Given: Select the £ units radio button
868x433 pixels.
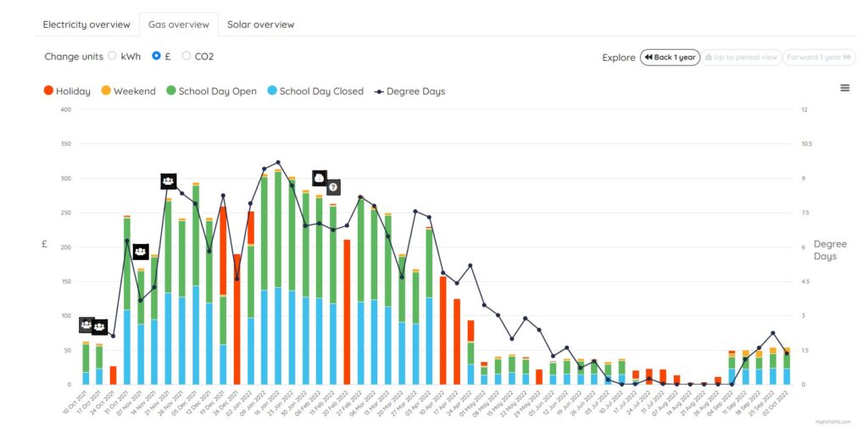Looking at the screenshot, I should coord(156,56).
